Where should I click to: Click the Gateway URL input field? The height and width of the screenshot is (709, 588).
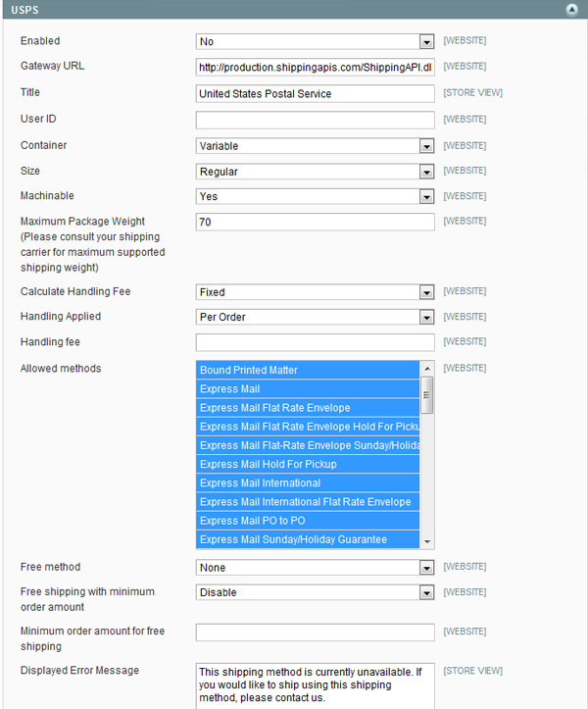coord(315,68)
